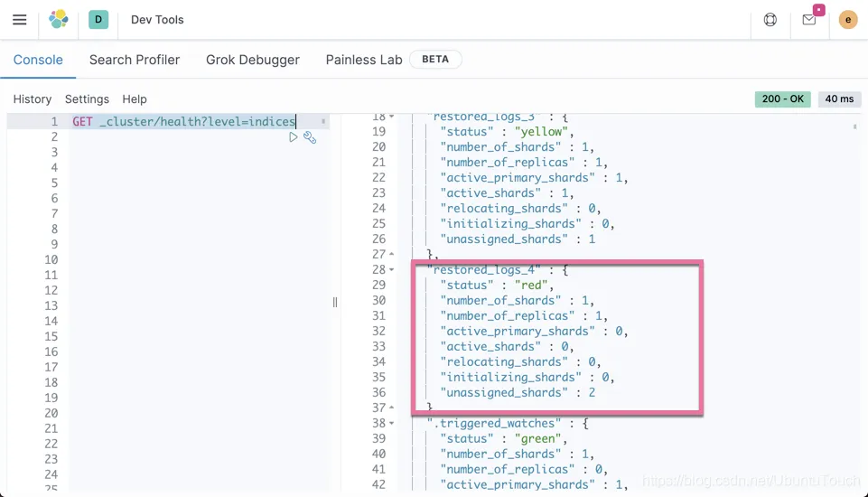Image resolution: width=868 pixels, height=497 pixels.
Task: Open the console Help link
Action: pyautogui.click(x=135, y=99)
